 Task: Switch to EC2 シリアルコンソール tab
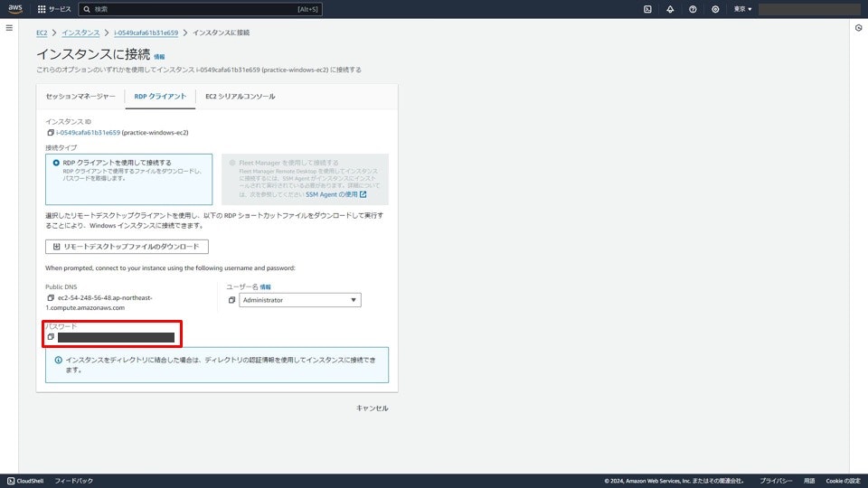[241, 97]
